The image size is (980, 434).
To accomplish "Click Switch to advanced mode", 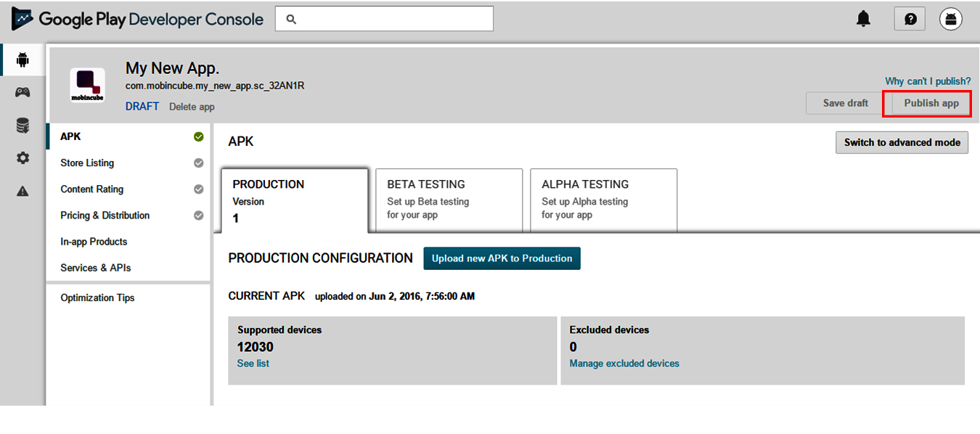I will tap(902, 142).
